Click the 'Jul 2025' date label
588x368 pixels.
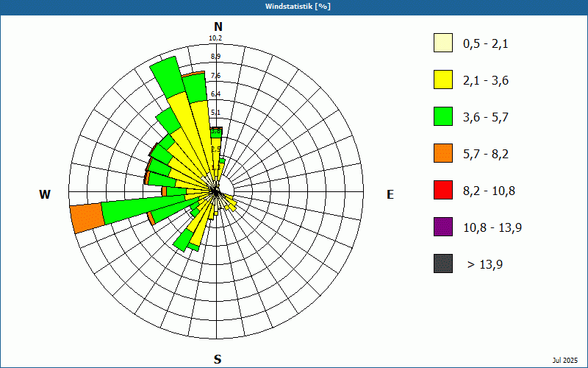coord(565,361)
